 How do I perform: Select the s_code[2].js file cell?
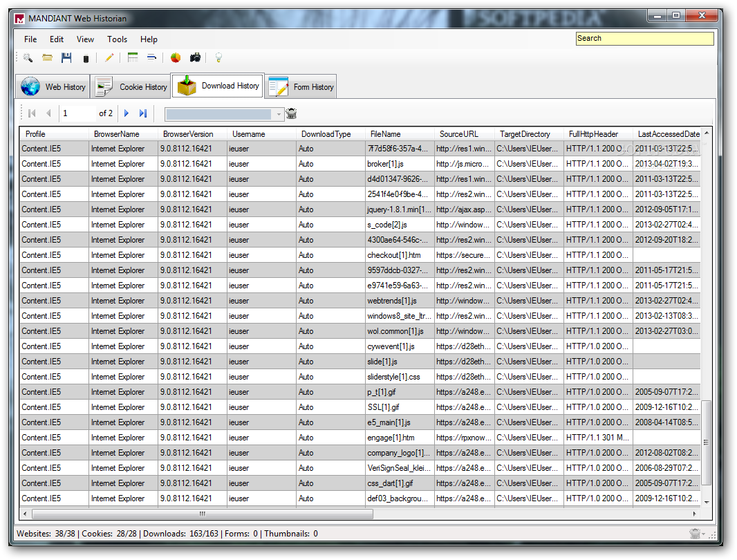400,225
